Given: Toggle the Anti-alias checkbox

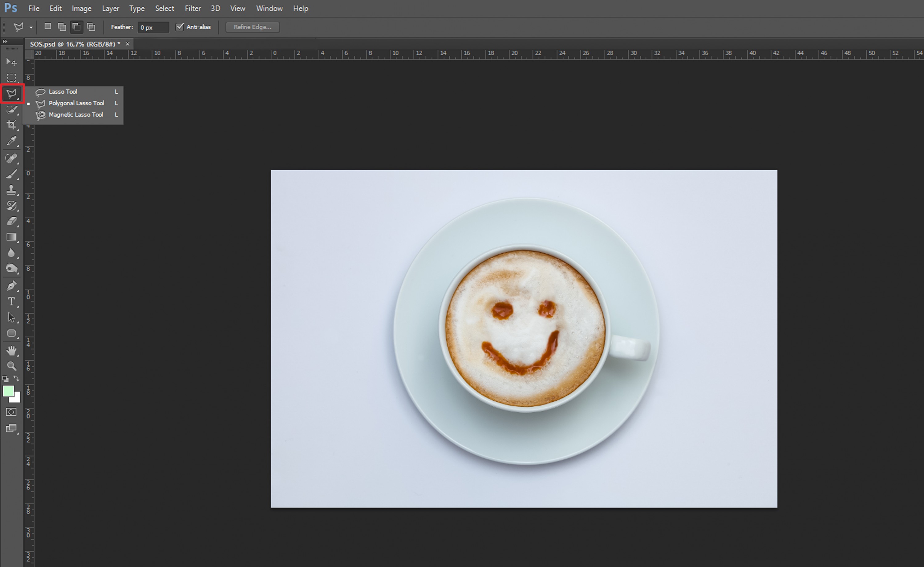Looking at the screenshot, I should pos(180,26).
